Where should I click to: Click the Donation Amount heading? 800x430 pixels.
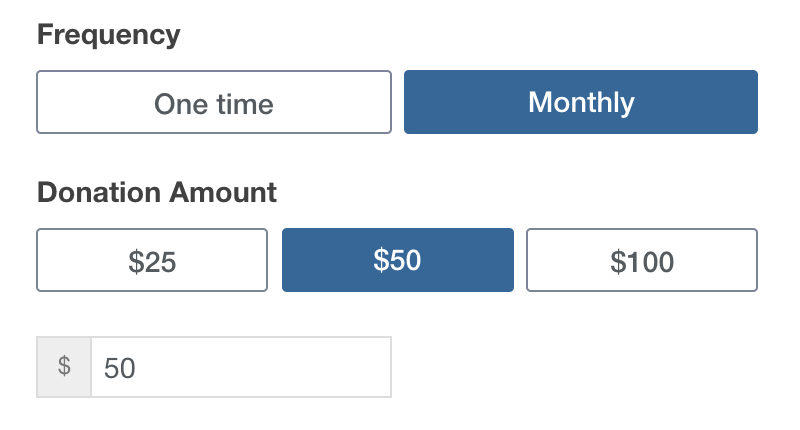tap(156, 192)
